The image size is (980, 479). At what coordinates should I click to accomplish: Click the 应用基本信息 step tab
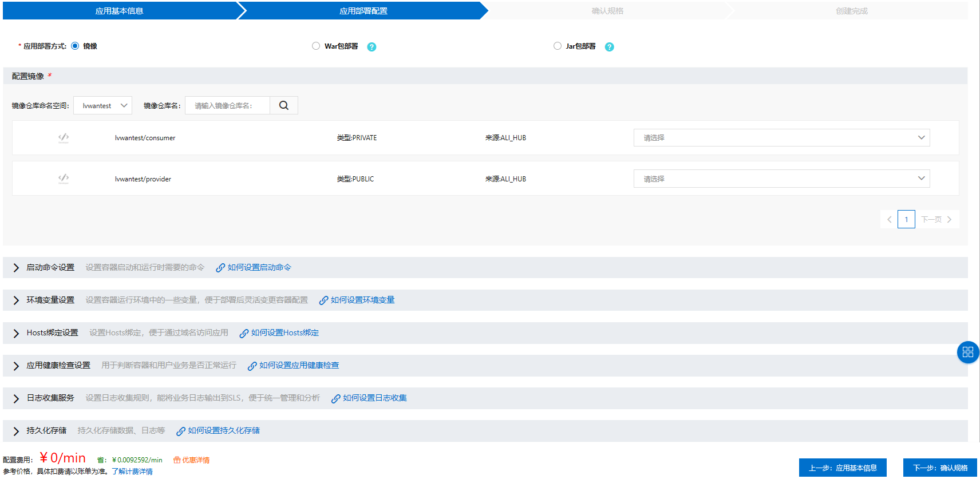coord(119,11)
